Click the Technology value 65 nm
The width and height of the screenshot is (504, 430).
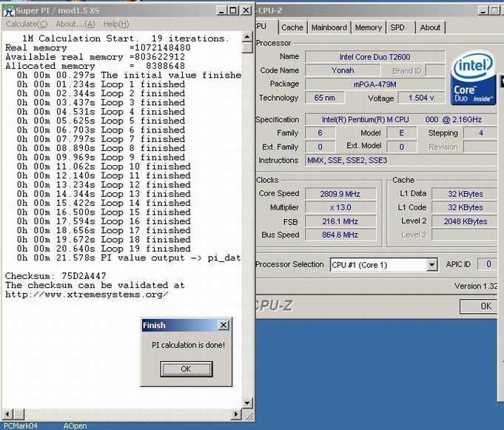click(325, 98)
